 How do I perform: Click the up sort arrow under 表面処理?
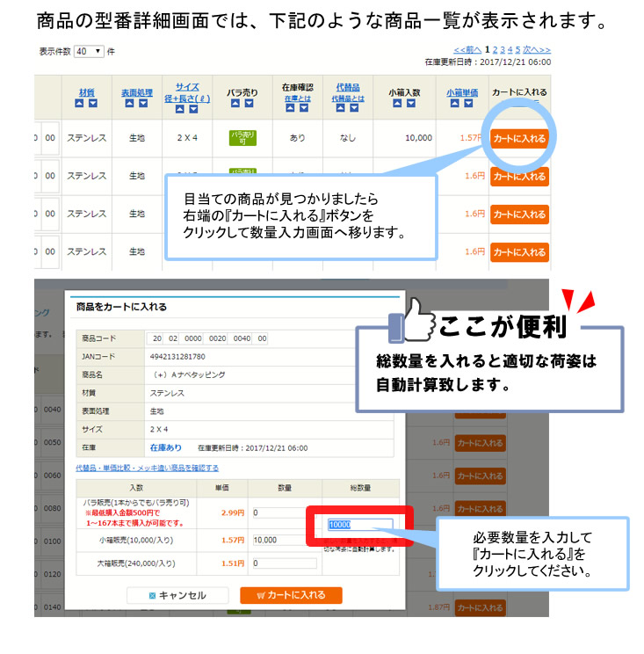pos(130,104)
